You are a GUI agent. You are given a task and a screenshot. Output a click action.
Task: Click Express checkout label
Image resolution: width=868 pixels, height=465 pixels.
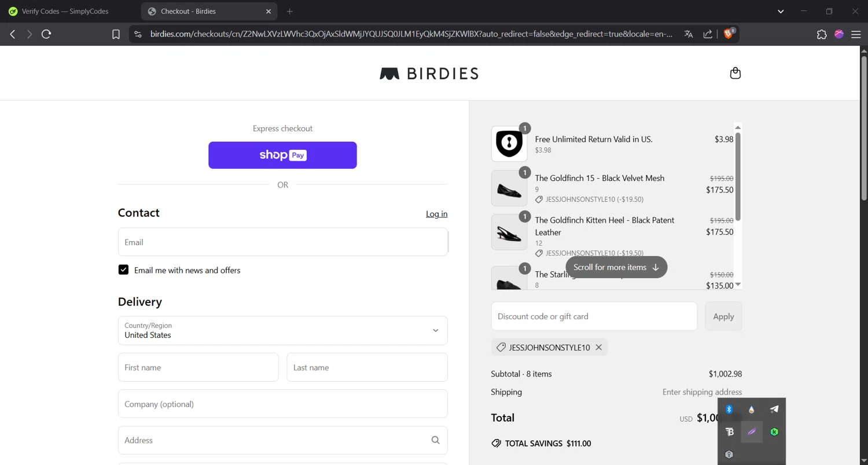[282, 128]
